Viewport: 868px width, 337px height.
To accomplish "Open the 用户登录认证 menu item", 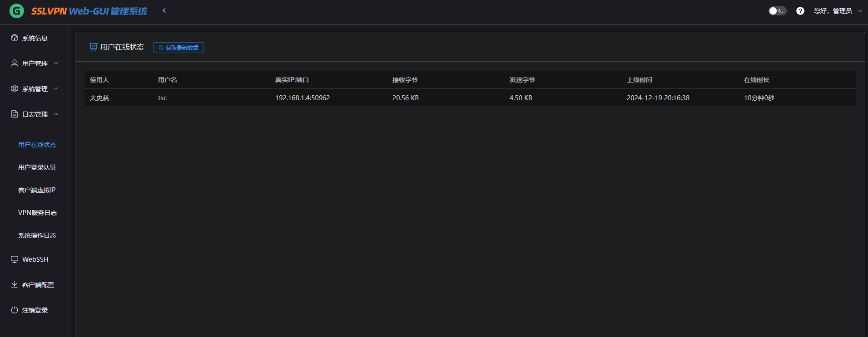I will (x=37, y=167).
